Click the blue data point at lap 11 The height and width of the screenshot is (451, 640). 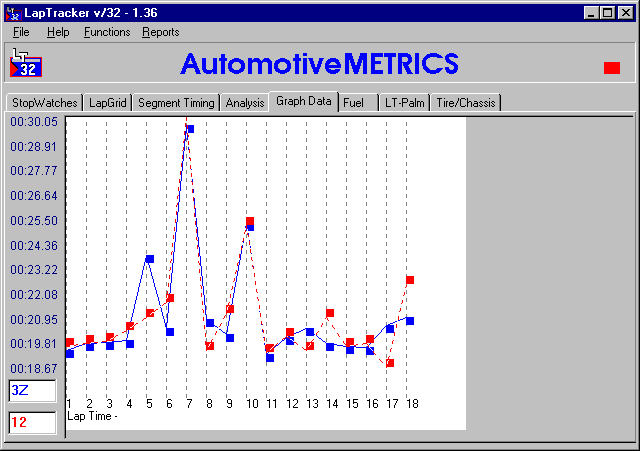click(x=270, y=358)
